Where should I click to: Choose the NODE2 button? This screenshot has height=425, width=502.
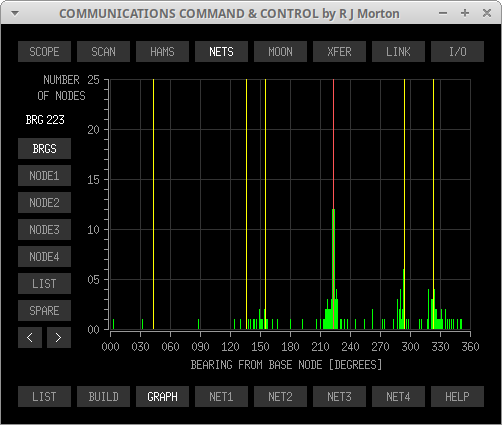pyautogui.click(x=44, y=203)
